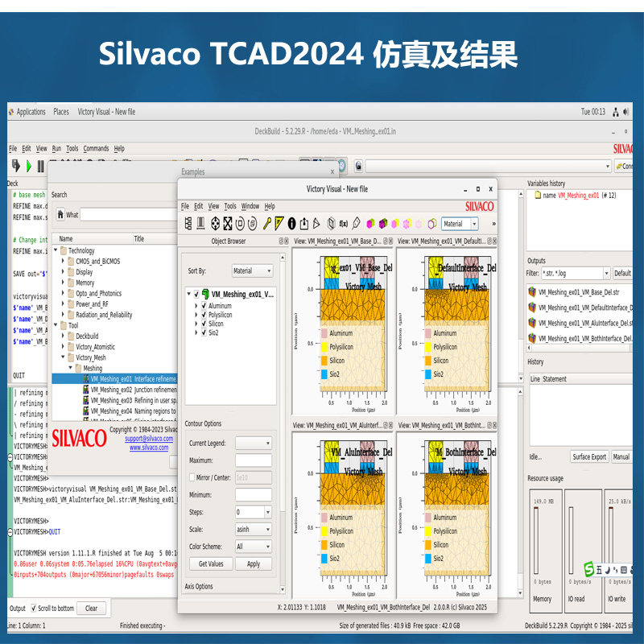The height and width of the screenshot is (644, 644).
Task: Click the ruler/stack icon in Victory Visual toolbar
Action: pos(200,224)
